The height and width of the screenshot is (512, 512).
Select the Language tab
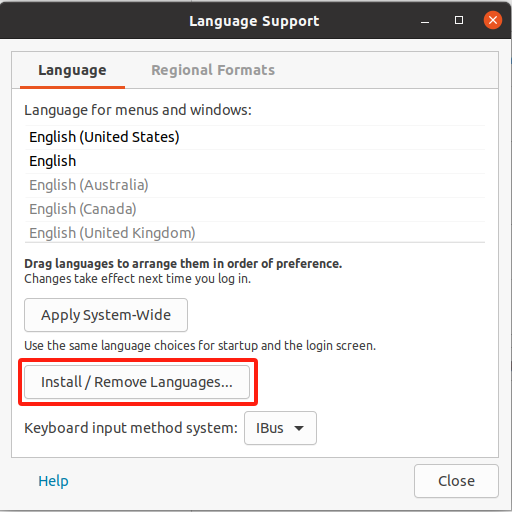72,70
